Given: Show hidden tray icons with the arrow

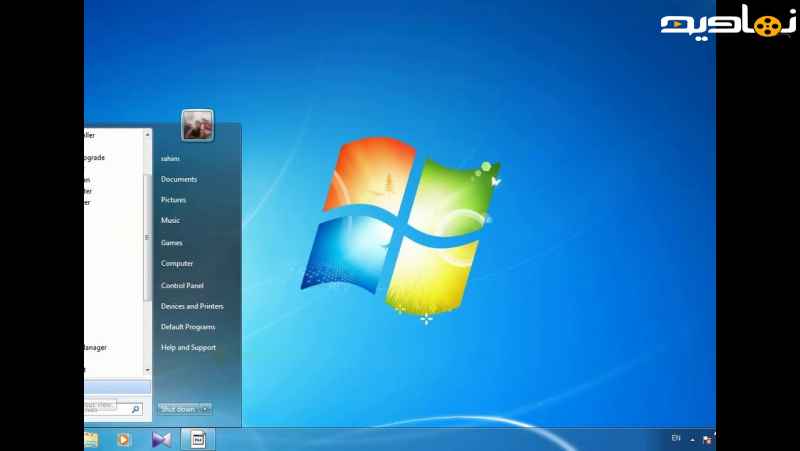Looking at the screenshot, I should pyautogui.click(x=692, y=439).
